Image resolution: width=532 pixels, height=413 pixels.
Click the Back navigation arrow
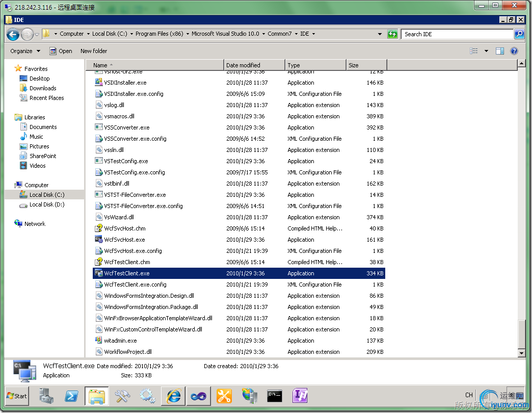[13, 34]
